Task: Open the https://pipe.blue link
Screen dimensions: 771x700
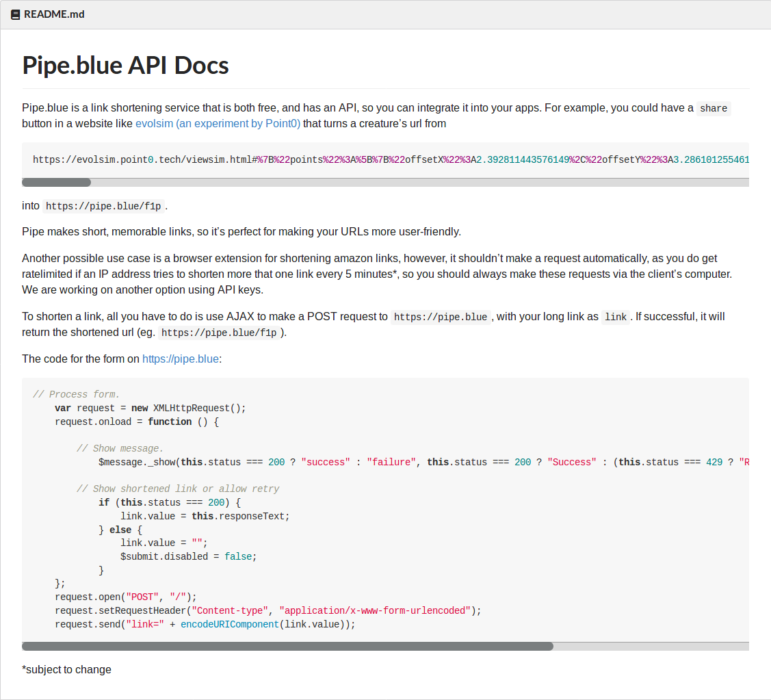Action: pyautogui.click(x=181, y=359)
